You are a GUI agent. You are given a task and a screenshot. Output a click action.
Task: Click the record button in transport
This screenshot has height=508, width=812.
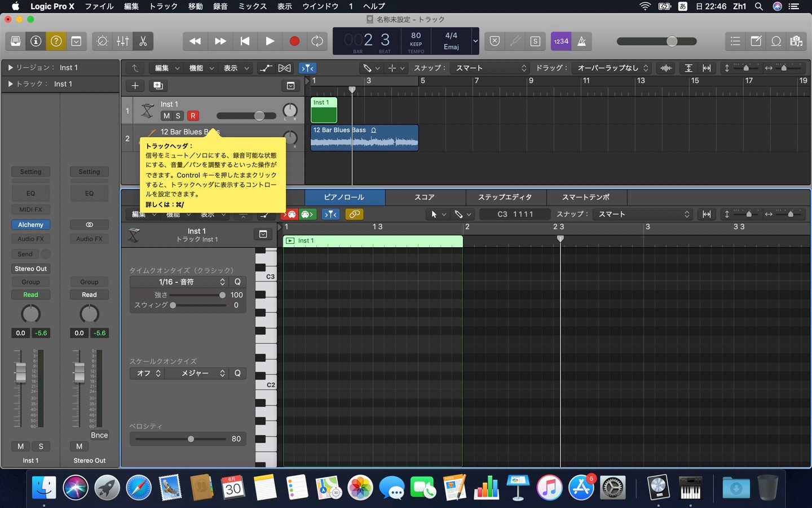pos(294,41)
